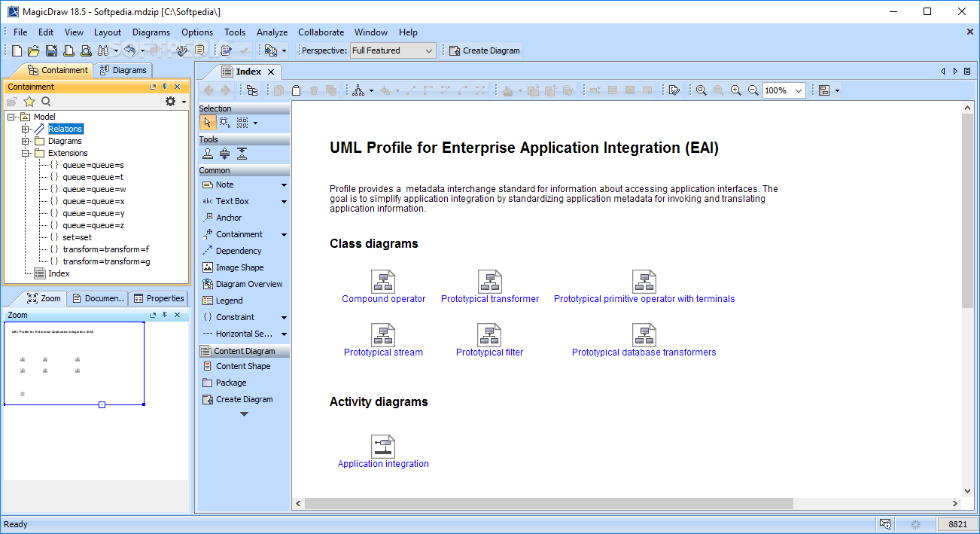Open a project with the folder icon
The width and height of the screenshot is (980, 534).
pyautogui.click(x=33, y=50)
